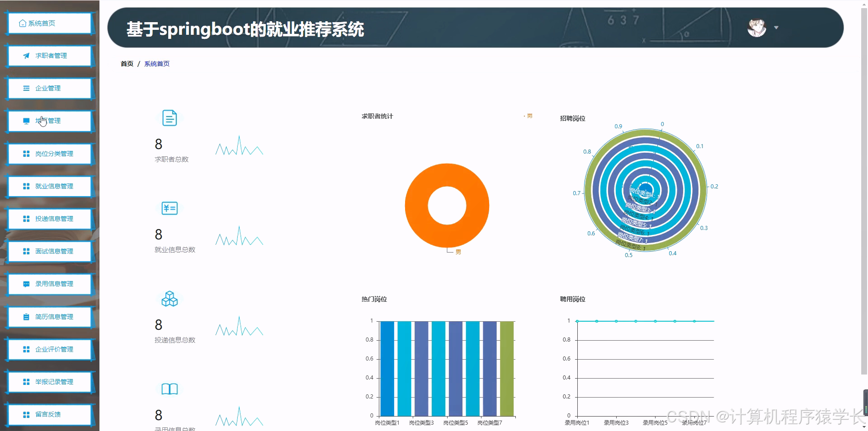Click the document icon above 求职者总数
The image size is (868, 431).
(x=170, y=118)
